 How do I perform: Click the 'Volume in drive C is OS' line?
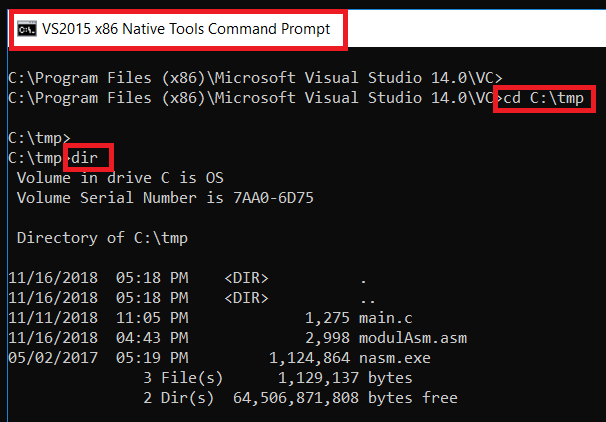click(120, 177)
